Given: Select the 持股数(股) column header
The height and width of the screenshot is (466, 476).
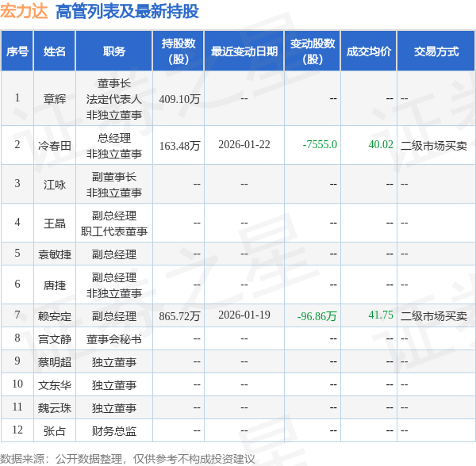Looking at the screenshot, I should [178, 51].
